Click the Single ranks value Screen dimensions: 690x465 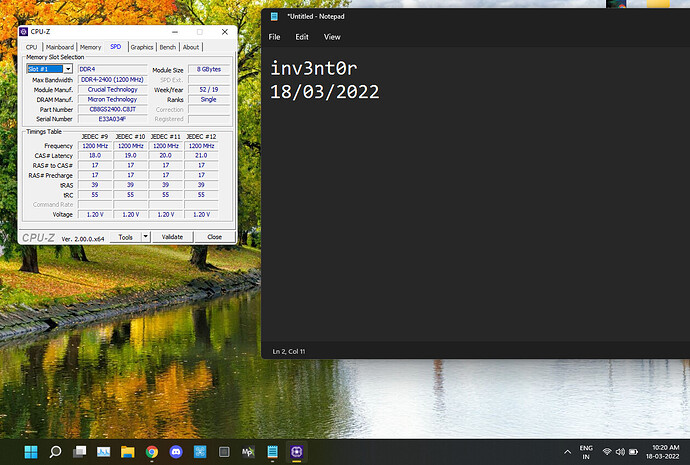point(209,99)
